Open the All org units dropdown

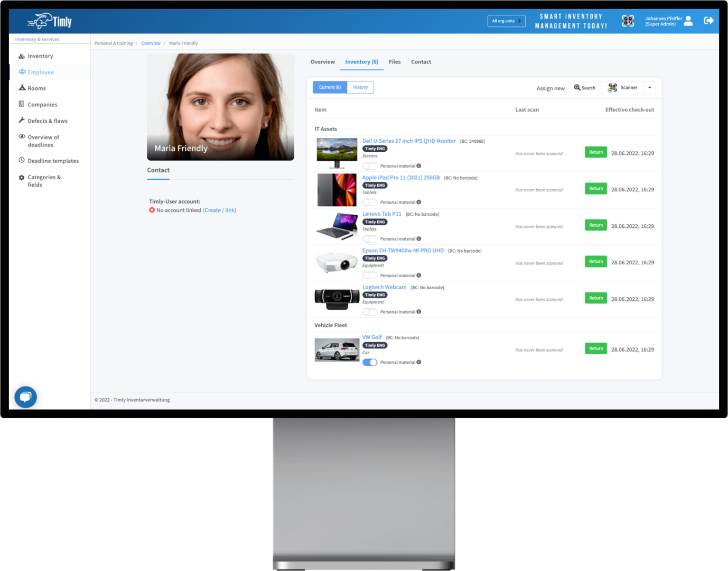tap(506, 21)
